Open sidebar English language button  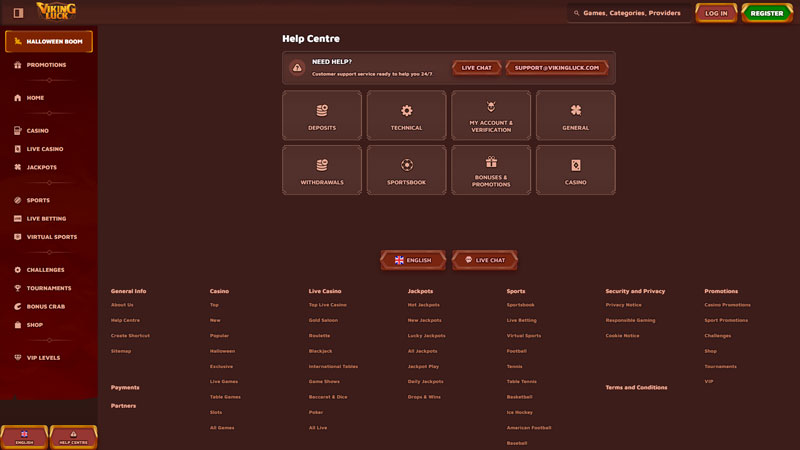24,437
